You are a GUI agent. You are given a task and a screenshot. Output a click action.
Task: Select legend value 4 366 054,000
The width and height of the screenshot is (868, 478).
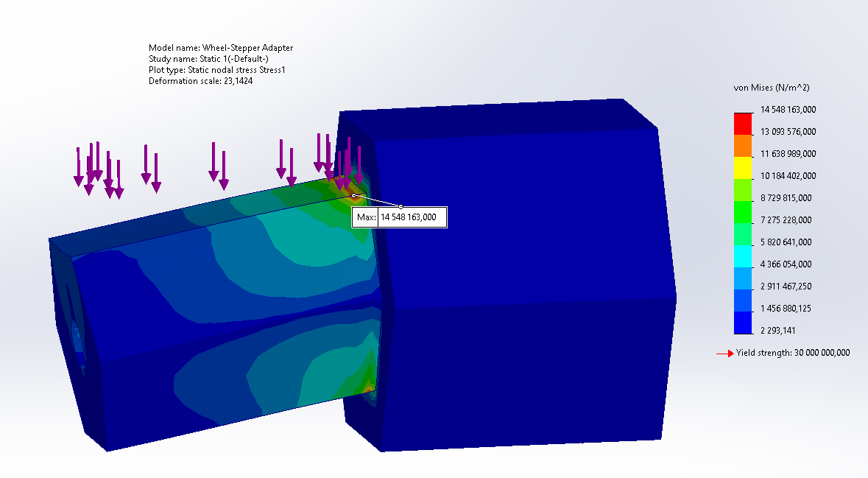pos(786,264)
